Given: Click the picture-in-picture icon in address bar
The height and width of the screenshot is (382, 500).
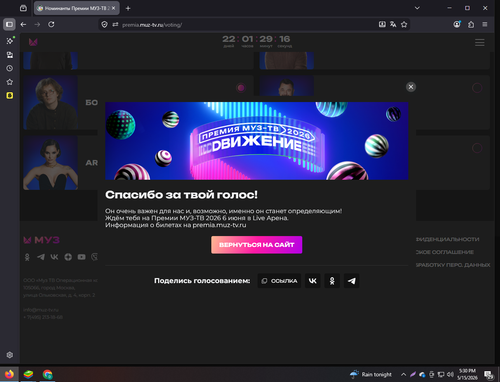Looking at the screenshot, I should pyautogui.click(x=382, y=24).
